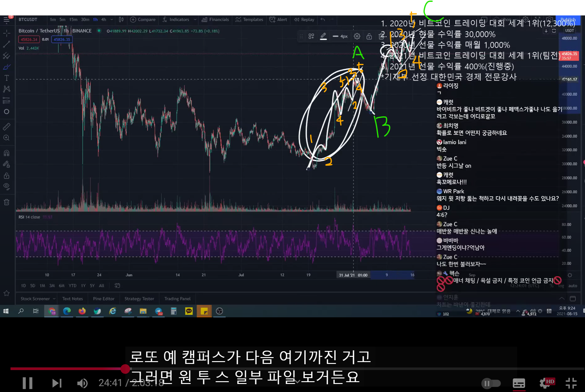Click the favorites star icon

click(6, 293)
